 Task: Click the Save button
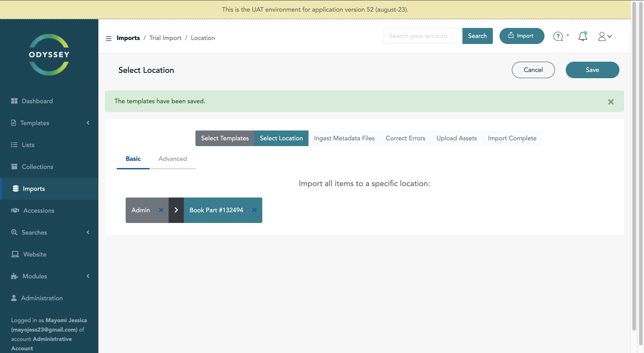[592, 70]
